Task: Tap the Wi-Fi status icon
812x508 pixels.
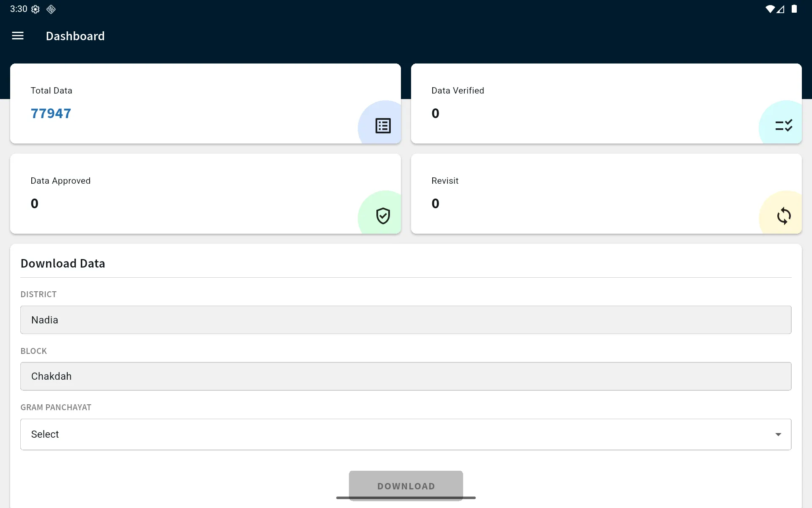Action: click(x=770, y=9)
